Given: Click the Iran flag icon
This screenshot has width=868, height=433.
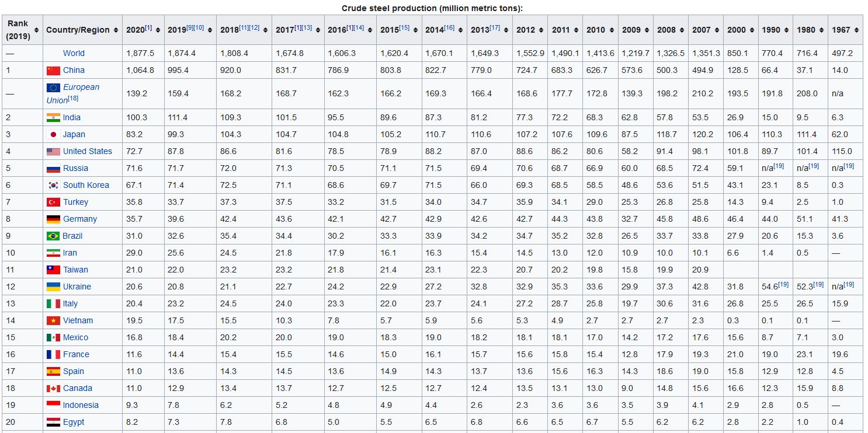Looking at the screenshot, I should 54,253.
